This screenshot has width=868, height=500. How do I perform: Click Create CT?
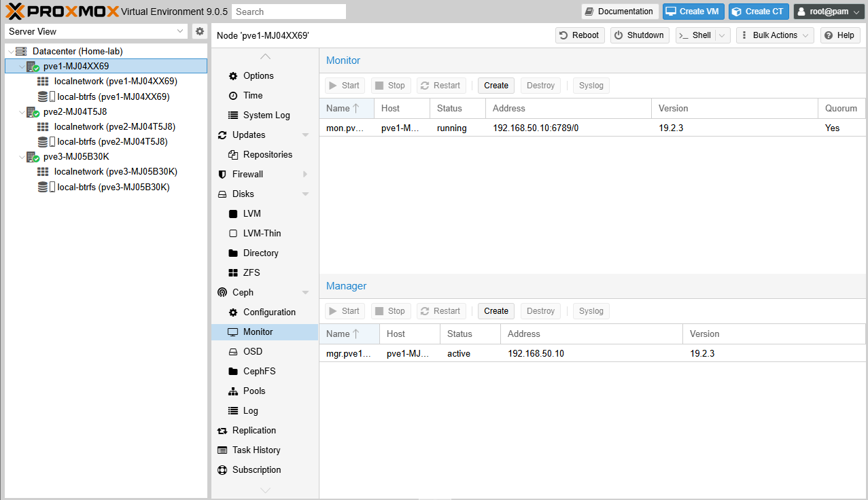coord(759,12)
